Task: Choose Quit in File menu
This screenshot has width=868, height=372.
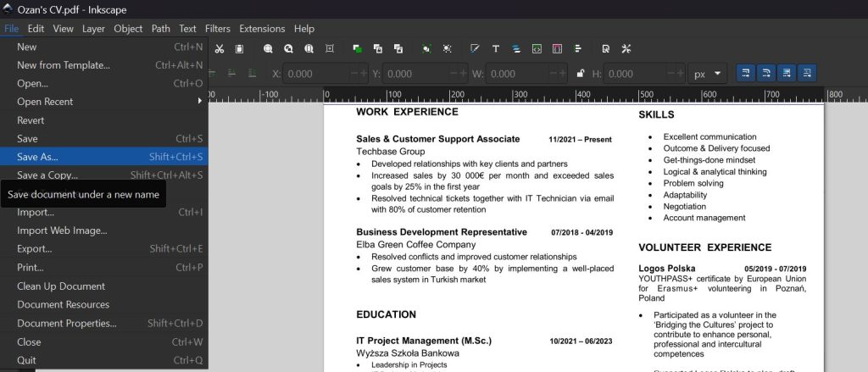Action: pyautogui.click(x=104, y=360)
